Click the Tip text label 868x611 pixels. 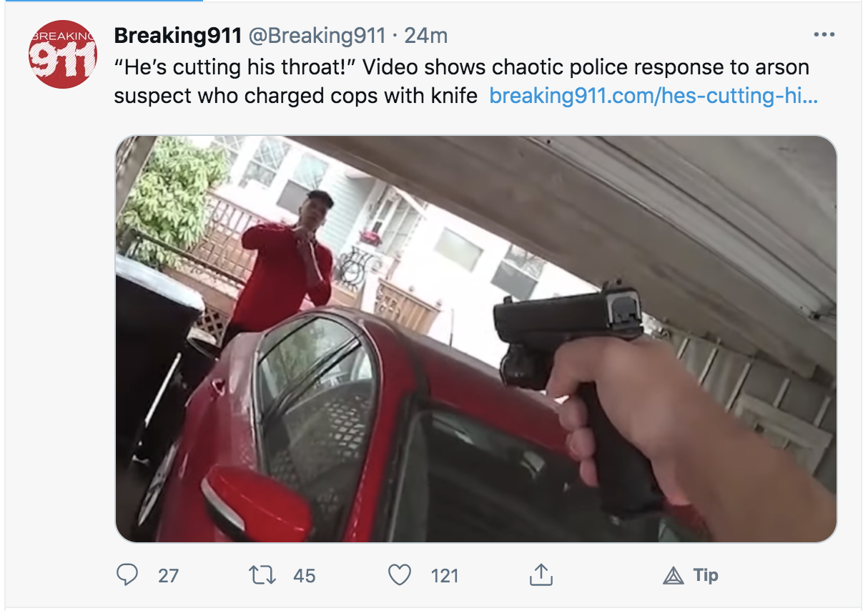pos(706,575)
